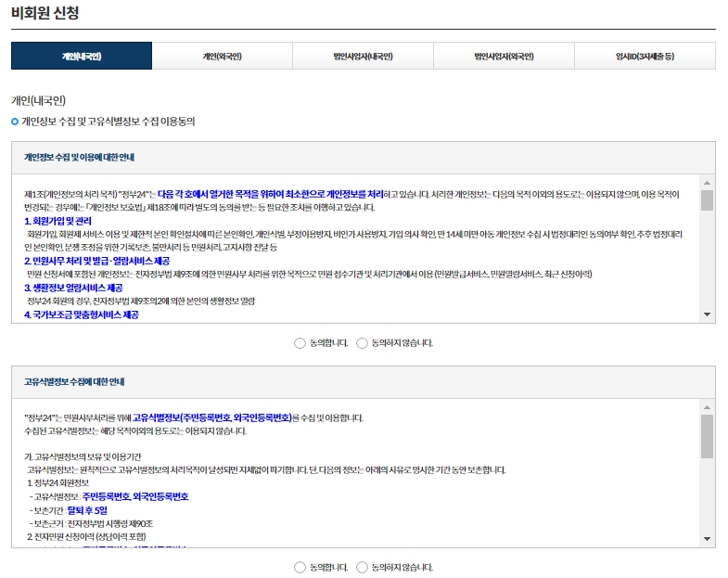Click the heading '4. 국가보조금 맞춤형서비스 제공'
The image size is (728, 578).
tap(82, 315)
